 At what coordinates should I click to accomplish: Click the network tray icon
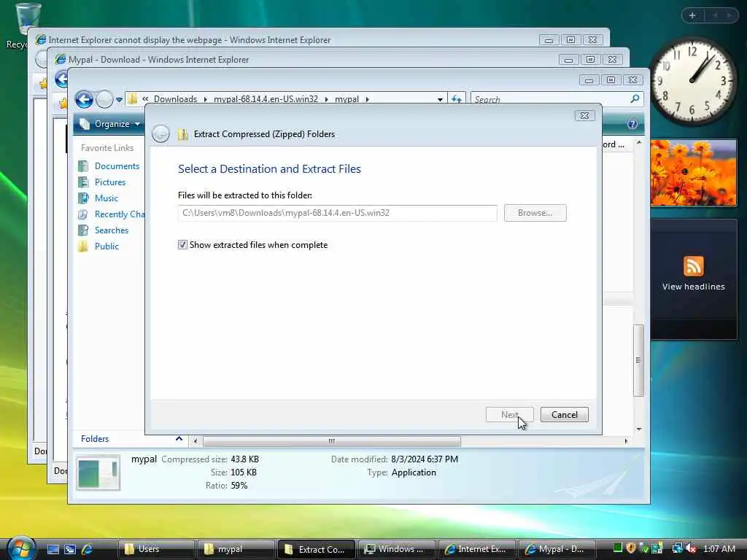click(677, 548)
